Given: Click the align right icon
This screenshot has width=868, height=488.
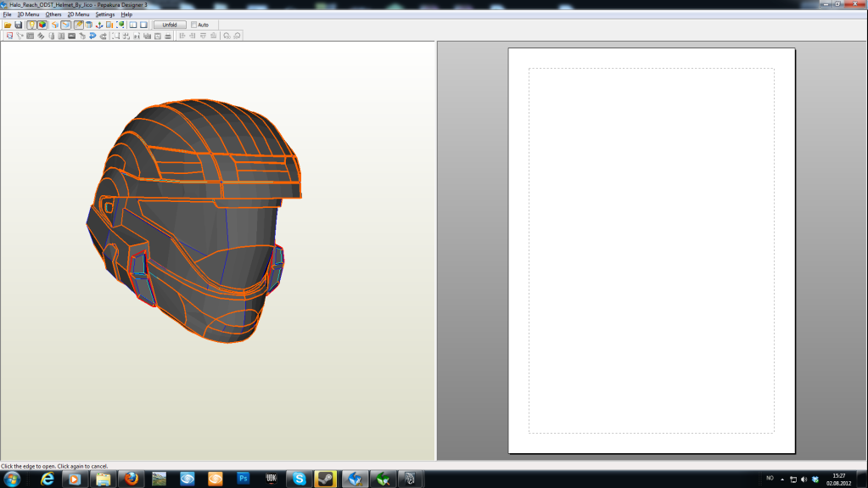Looking at the screenshot, I should click(193, 36).
